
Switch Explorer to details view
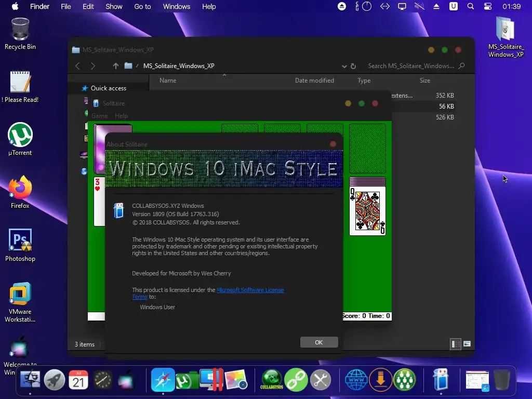[455, 344]
